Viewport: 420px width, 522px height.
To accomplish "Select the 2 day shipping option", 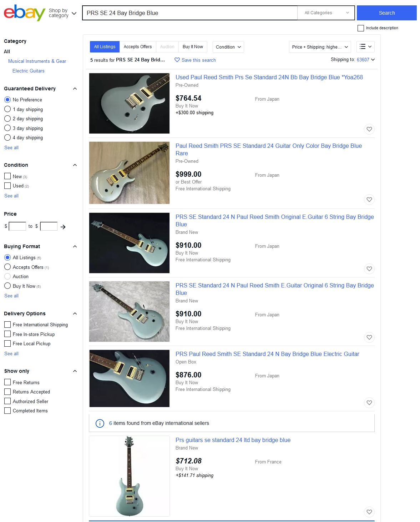I will click(x=7, y=119).
